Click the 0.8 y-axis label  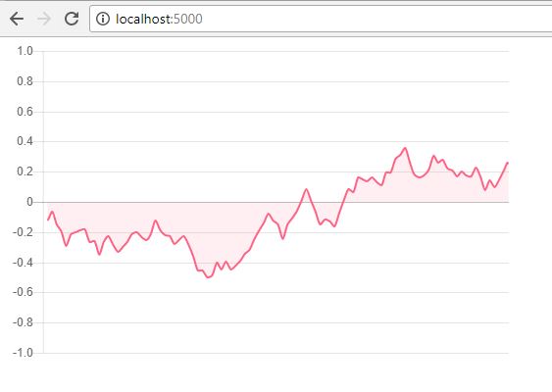[x=25, y=81]
